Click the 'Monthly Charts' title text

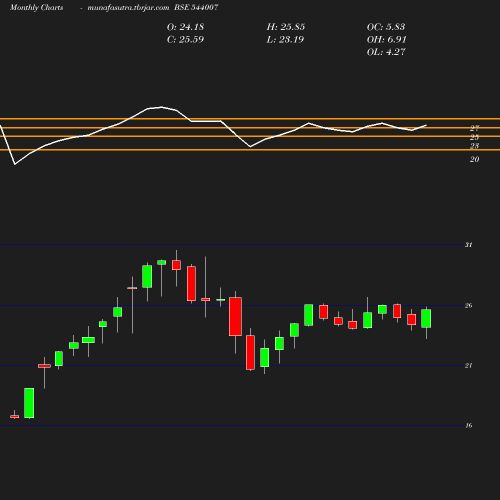[37, 8]
